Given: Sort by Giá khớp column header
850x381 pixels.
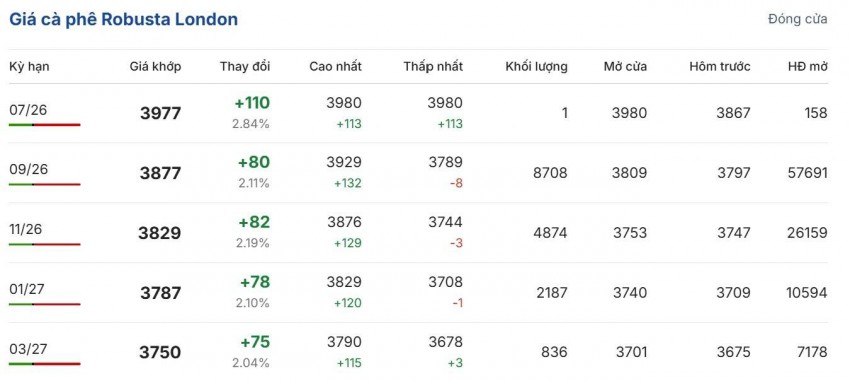Looking at the screenshot, I should point(155,67).
